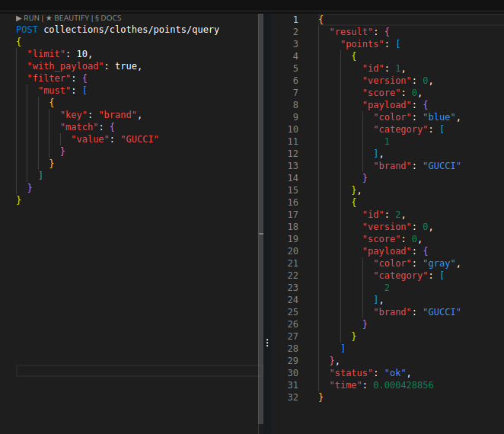Viewport: 504px width, 434px height.
Task: Place cursor on the limit value 10
Action: coord(83,54)
